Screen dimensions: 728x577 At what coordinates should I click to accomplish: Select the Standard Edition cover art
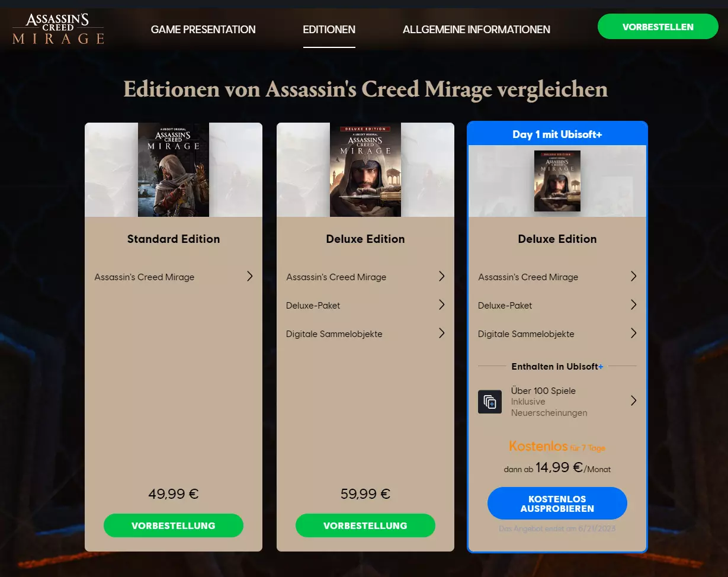[x=174, y=169]
